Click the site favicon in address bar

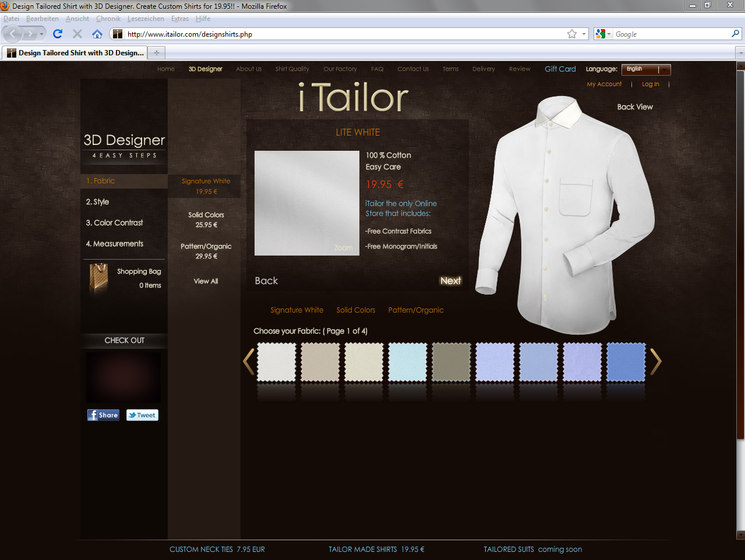point(118,34)
